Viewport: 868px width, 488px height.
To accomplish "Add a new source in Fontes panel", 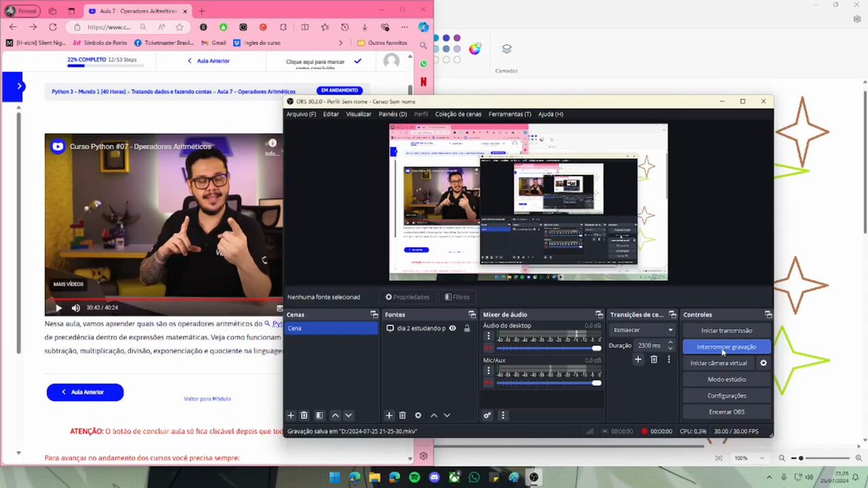I will coord(389,416).
